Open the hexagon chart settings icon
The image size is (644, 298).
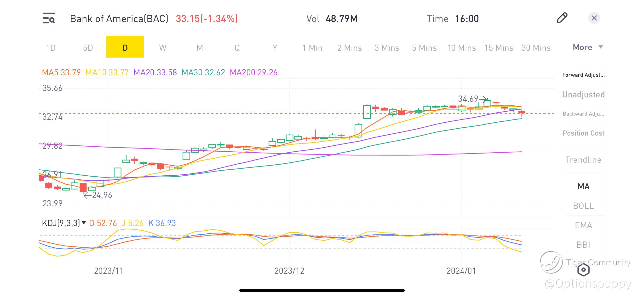point(583,270)
